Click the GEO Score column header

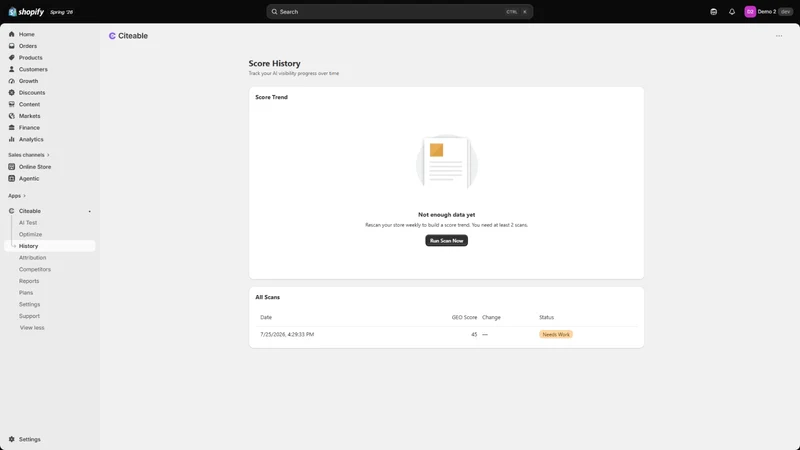(x=464, y=317)
